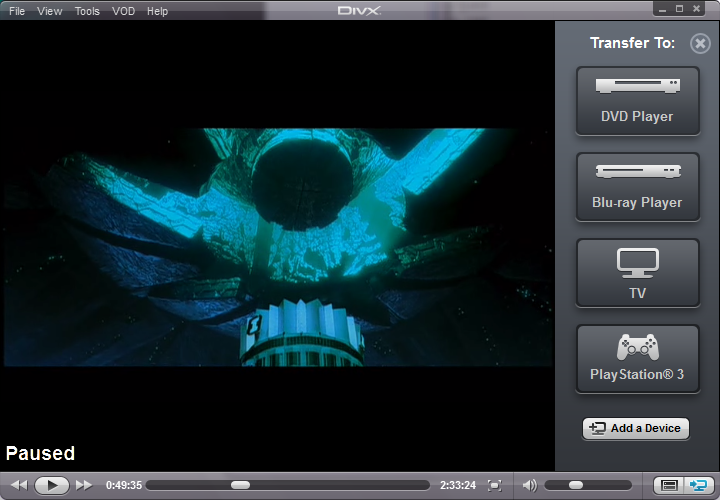Click the Add a Device button
The width and height of the screenshot is (720, 501).
[x=636, y=428]
